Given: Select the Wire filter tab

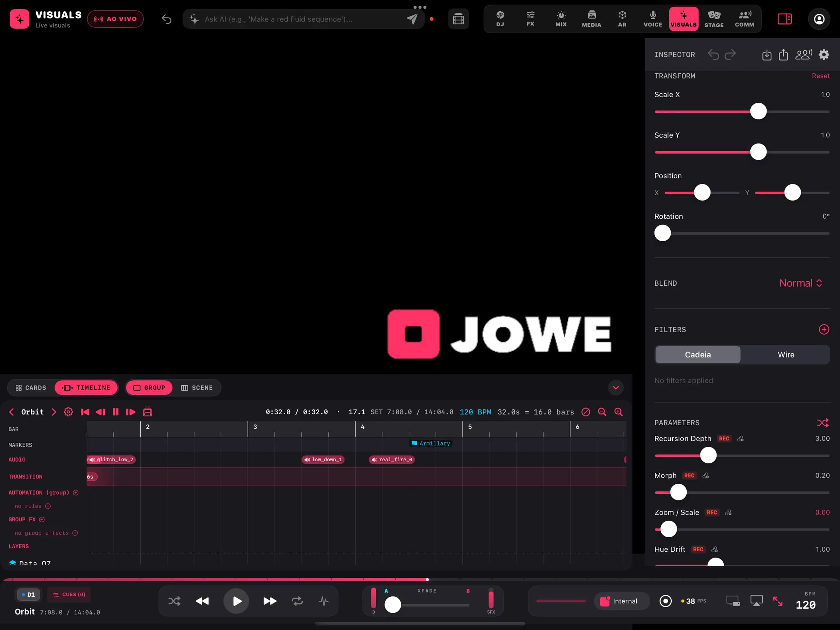Looking at the screenshot, I should [786, 354].
